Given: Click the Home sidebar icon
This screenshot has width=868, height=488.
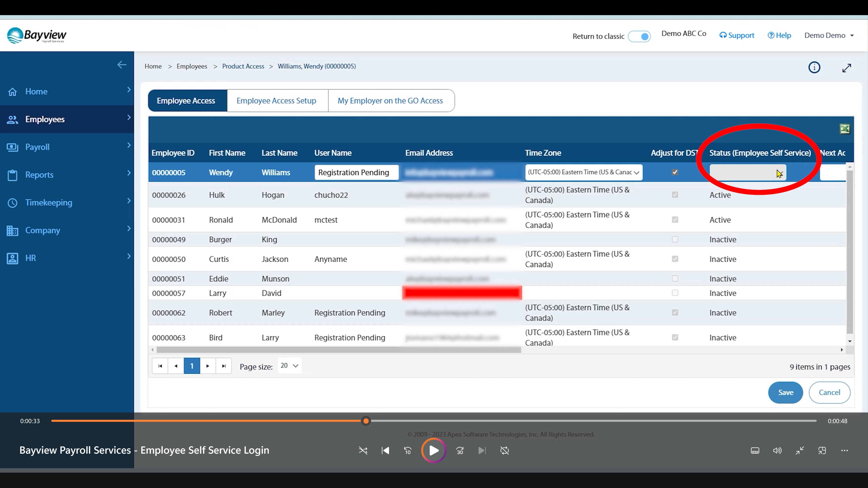Looking at the screenshot, I should pyautogui.click(x=13, y=91).
